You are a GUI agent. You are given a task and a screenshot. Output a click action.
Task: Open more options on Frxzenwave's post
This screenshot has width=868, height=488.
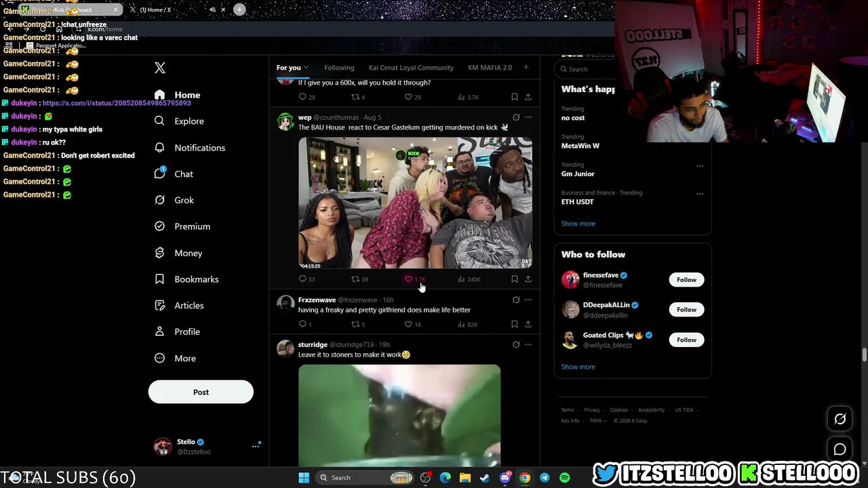click(528, 300)
